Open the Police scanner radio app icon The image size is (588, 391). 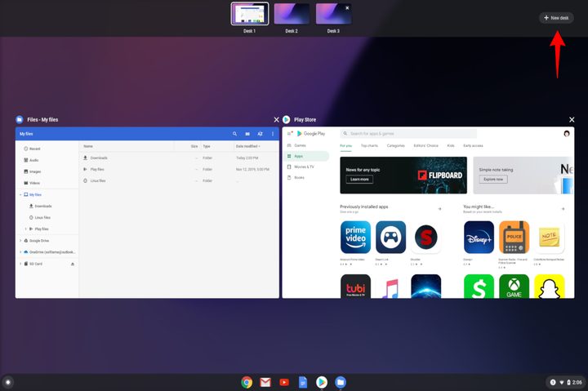(514, 238)
